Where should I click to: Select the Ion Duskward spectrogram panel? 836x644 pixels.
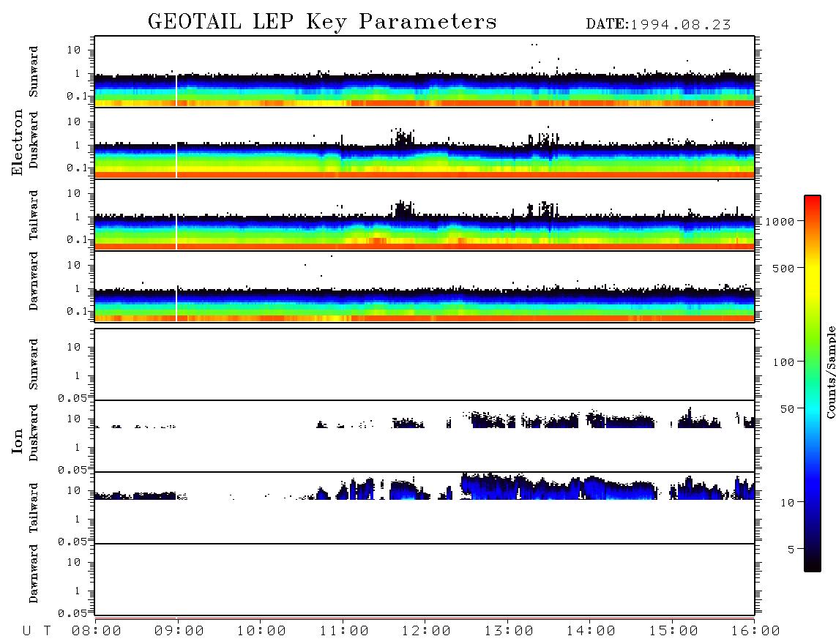tap(425, 436)
